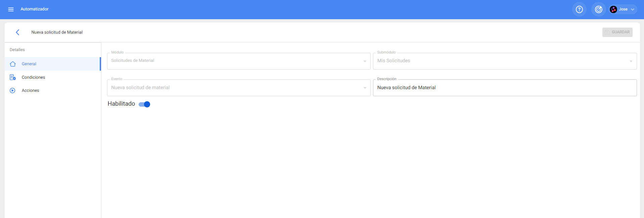Open the hamburger navigation menu

11,9
